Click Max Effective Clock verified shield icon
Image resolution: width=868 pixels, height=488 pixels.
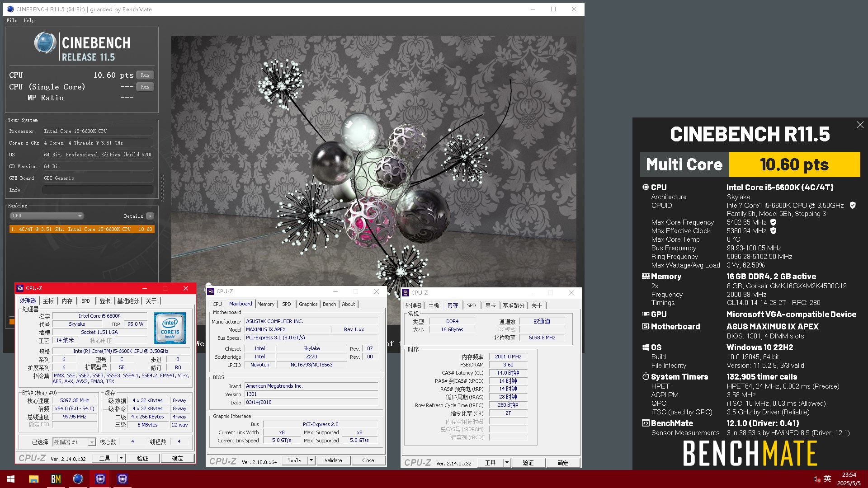[x=774, y=231]
